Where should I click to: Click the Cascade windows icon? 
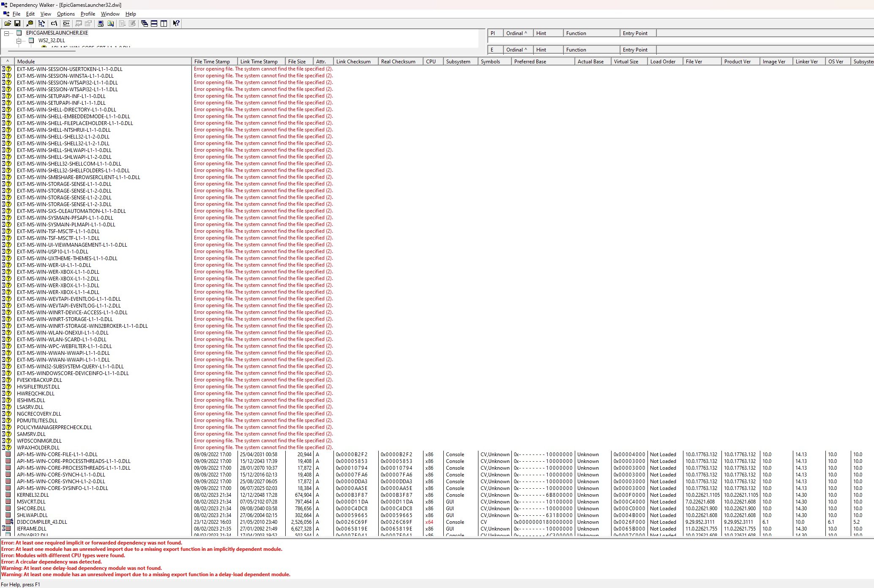pos(145,24)
